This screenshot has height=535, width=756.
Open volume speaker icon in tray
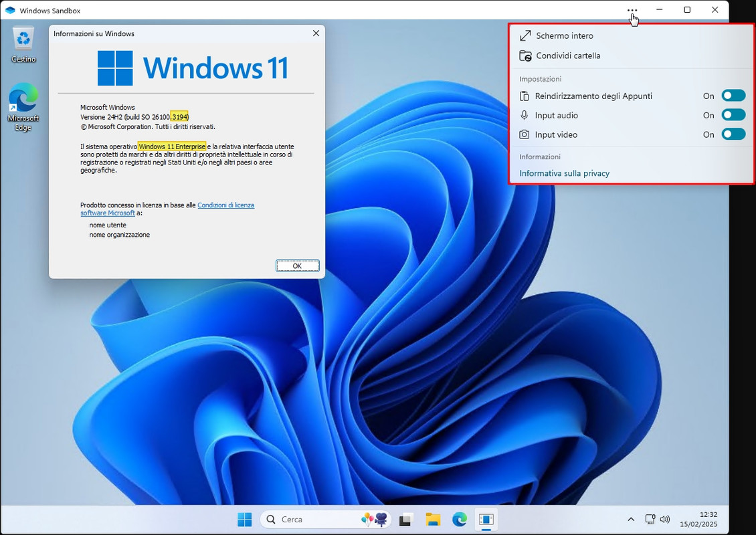click(x=665, y=520)
